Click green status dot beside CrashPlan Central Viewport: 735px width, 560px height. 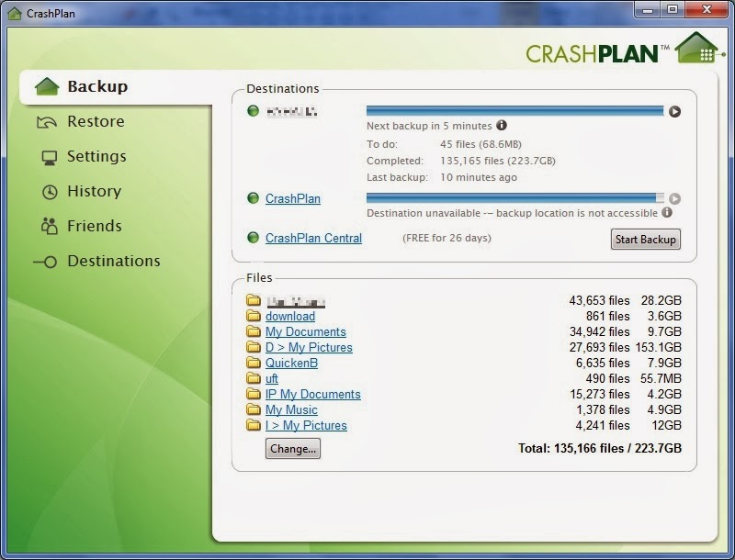[254, 238]
